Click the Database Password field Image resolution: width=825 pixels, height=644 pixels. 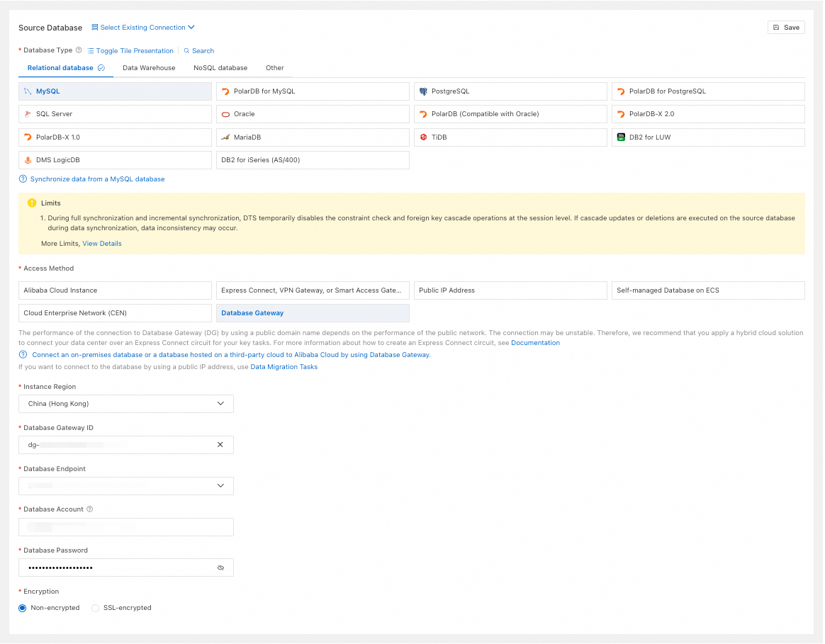click(x=125, y=567)
